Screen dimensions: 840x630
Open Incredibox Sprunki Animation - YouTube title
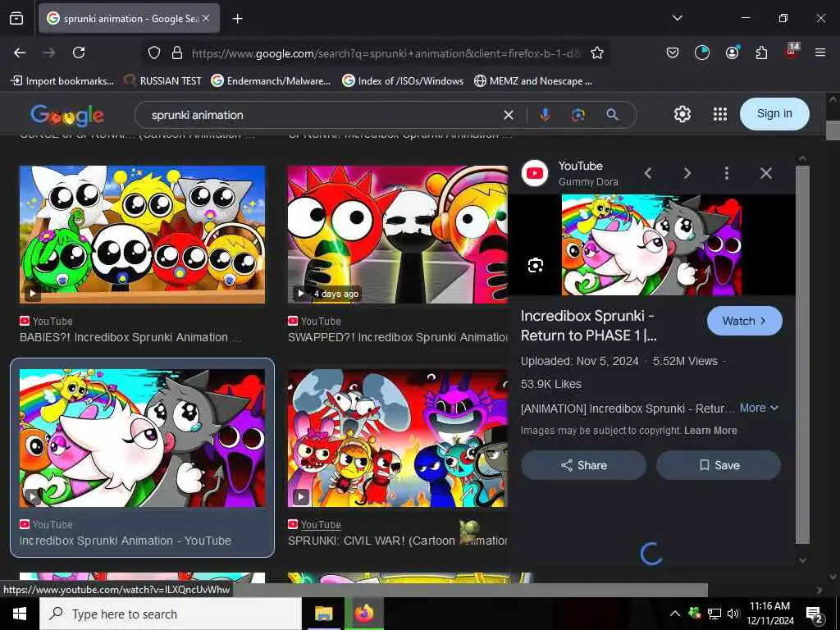click(x=126, y=541)
